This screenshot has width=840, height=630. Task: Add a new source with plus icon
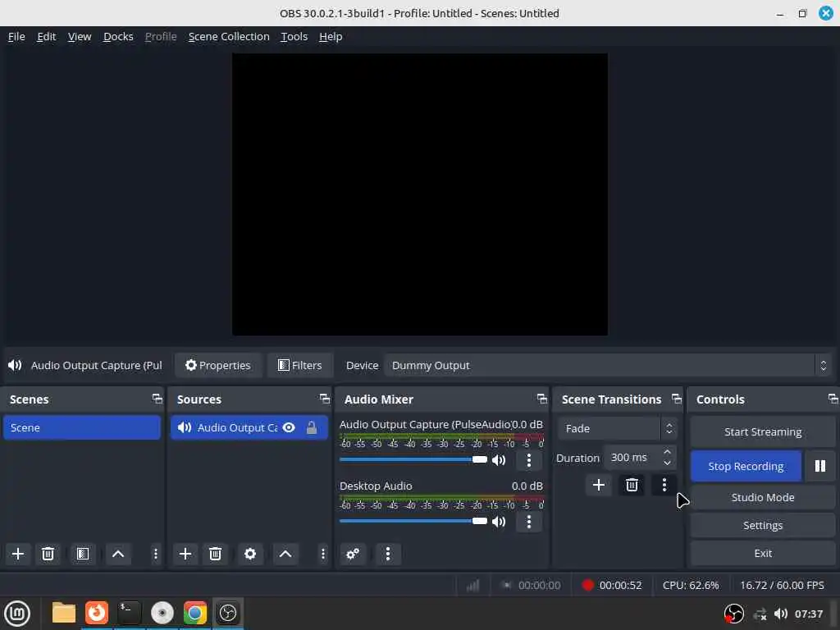point(185,554)
